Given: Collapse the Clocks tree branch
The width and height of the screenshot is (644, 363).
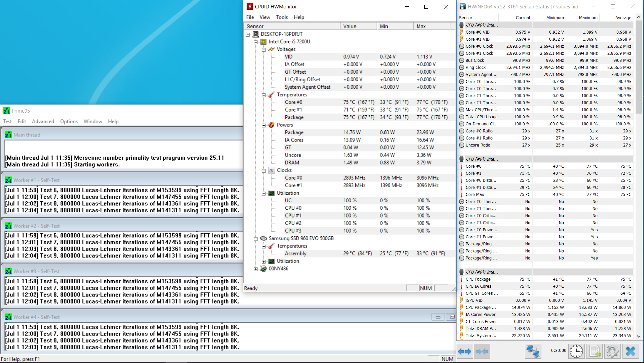Looking at the screenshot, I should click(x=264, y=171).
